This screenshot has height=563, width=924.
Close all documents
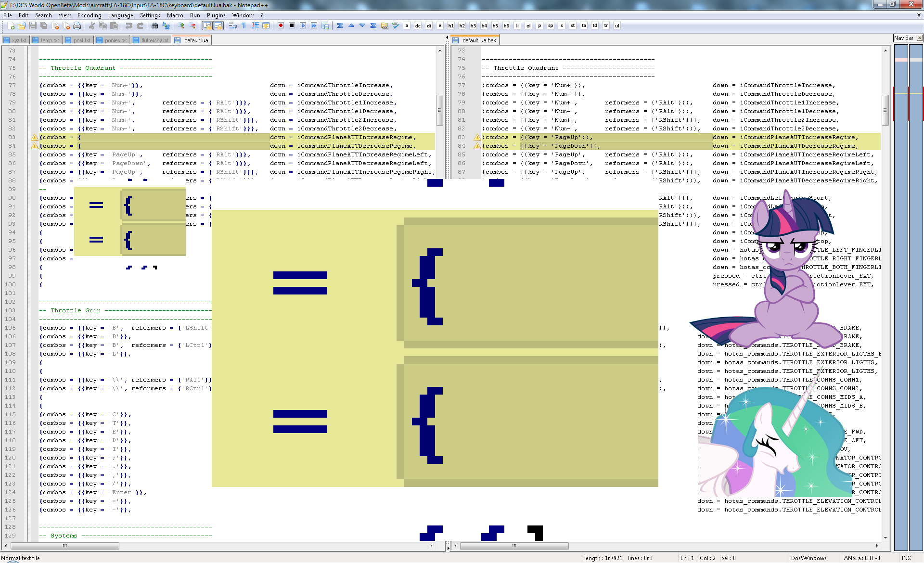[66, 26]
